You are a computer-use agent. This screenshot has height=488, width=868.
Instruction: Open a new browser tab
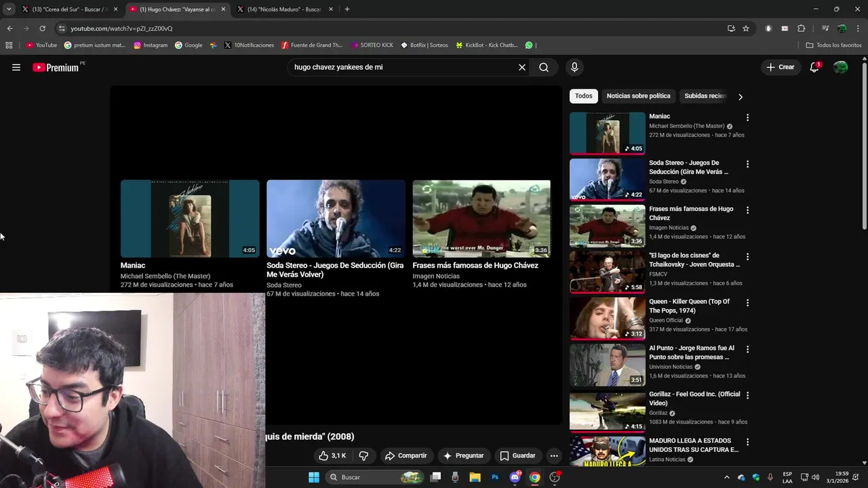point(347,9)
